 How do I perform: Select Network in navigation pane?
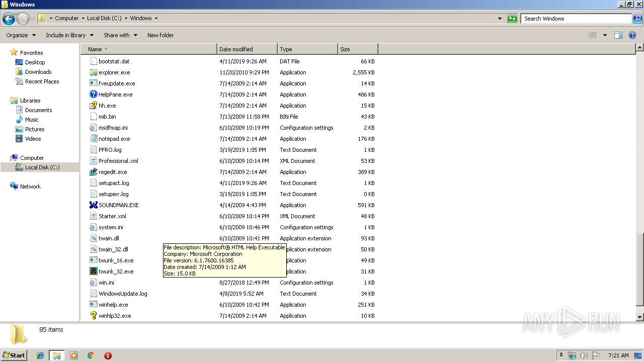[x=25, y=187]
